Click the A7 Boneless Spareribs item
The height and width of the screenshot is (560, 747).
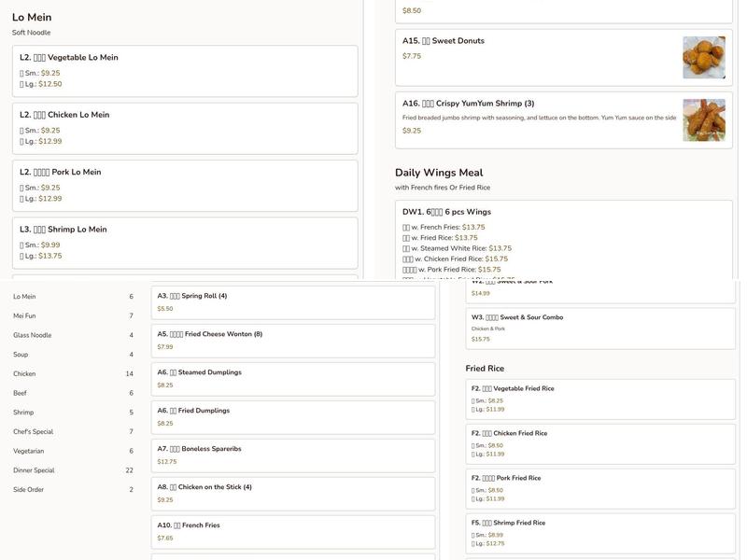click(292, 455)
